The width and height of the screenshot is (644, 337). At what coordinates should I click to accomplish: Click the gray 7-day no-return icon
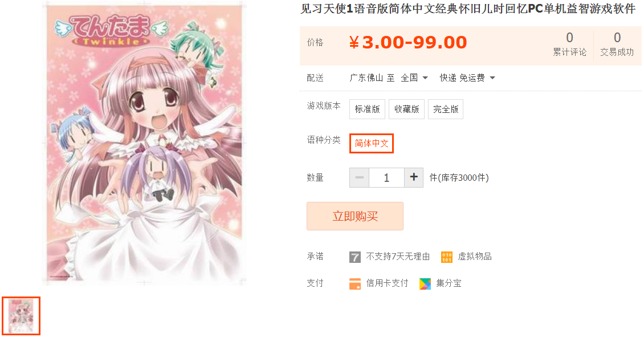pos(355,257)
